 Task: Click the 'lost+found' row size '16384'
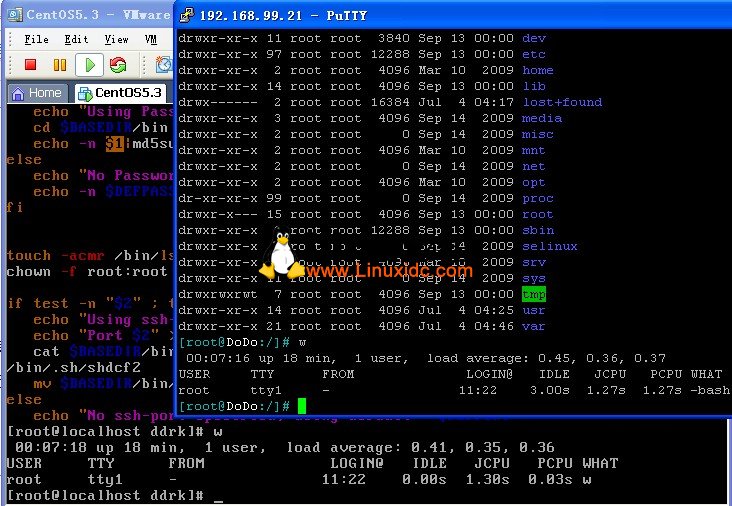390,102
